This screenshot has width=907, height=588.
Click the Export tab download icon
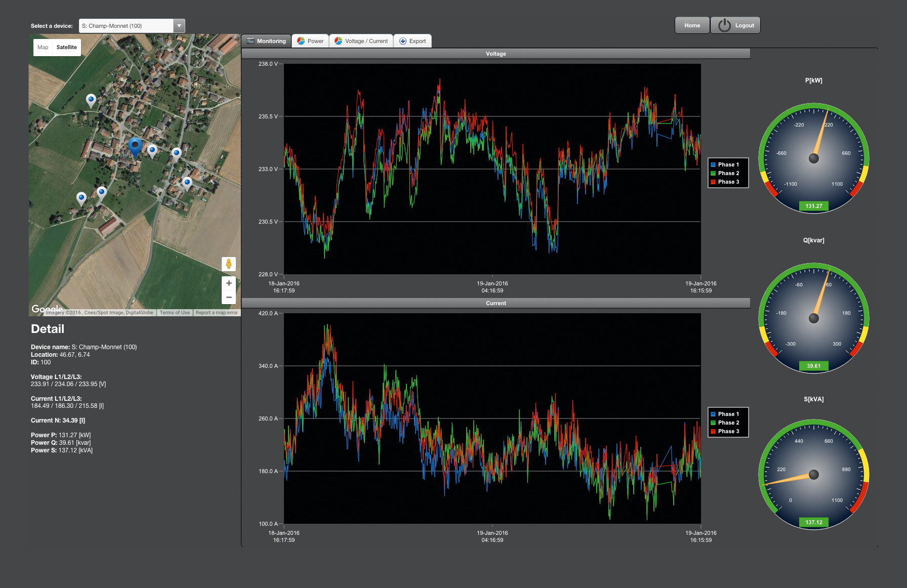(403, 41)
